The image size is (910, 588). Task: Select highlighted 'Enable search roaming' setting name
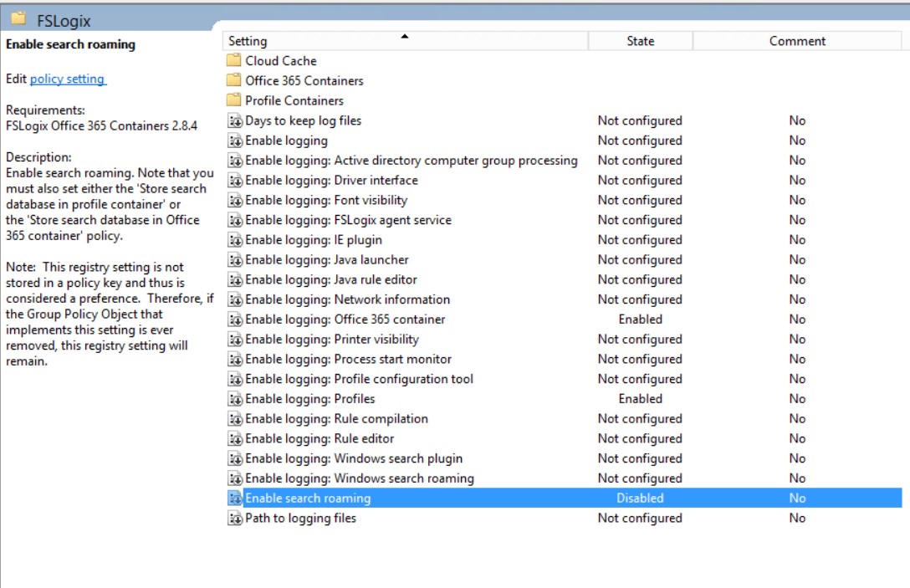coord(308,498)
